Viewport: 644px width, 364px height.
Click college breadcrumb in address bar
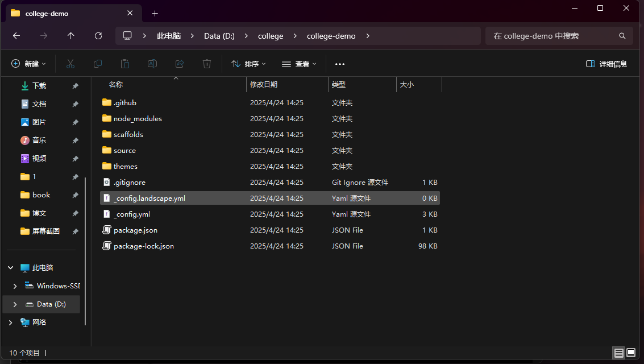[x=271, y=36]
